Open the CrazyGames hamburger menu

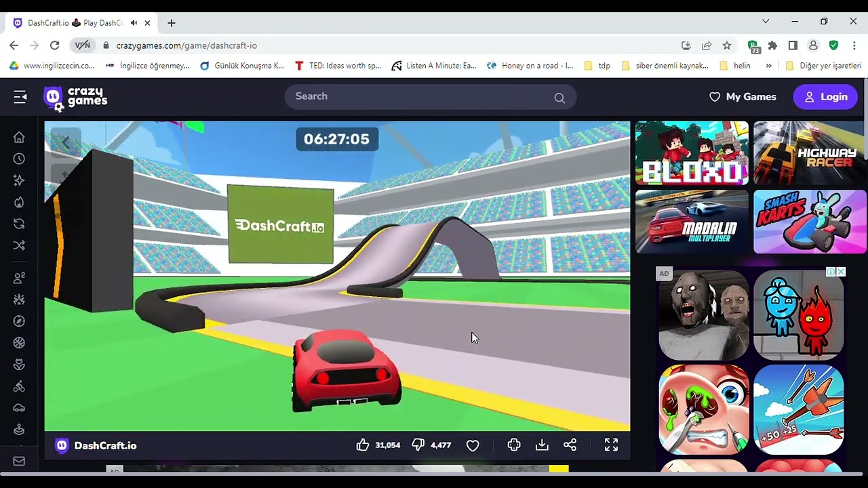coord(20,97)
